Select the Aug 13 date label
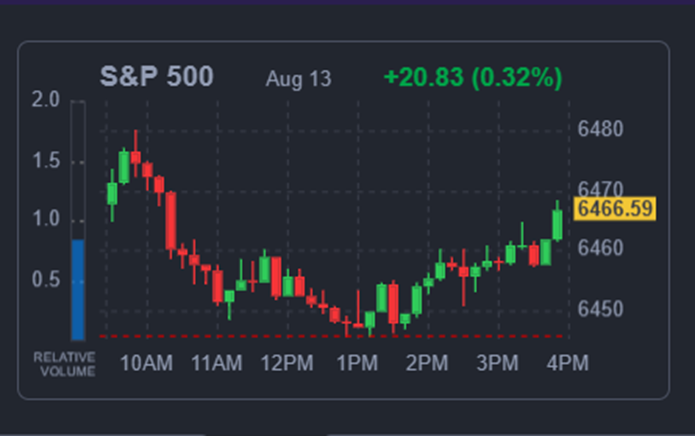The image size is (695, 436). [x=298, y=79]
